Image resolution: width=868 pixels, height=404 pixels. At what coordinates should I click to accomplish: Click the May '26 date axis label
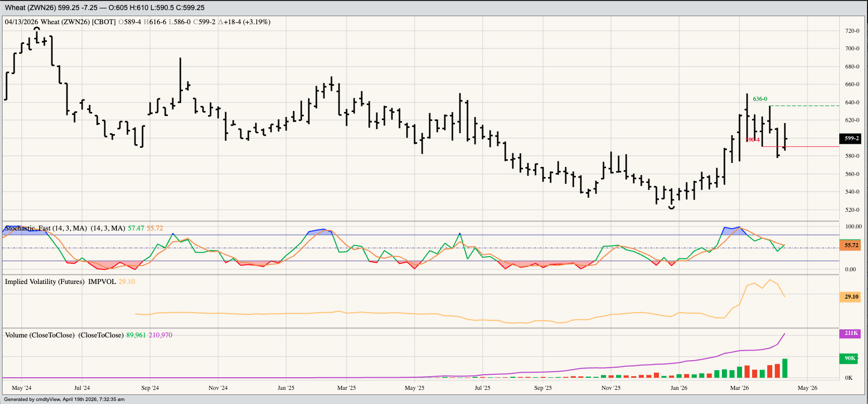pyautogui.click(x=807, y=388)
